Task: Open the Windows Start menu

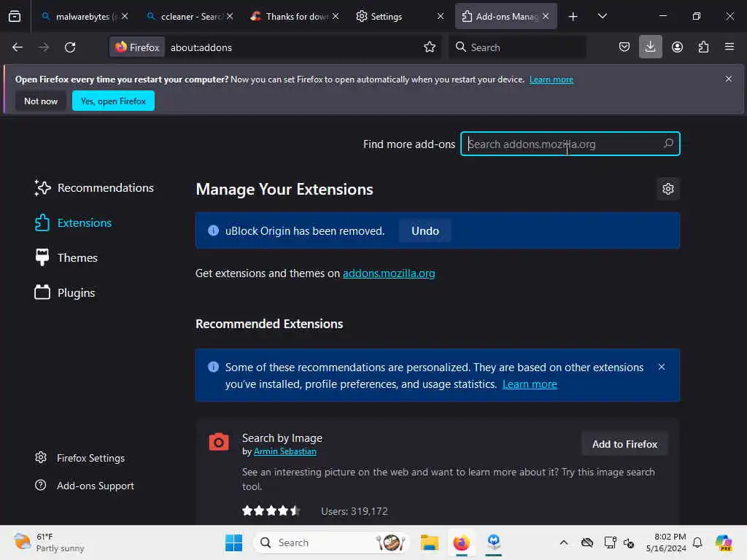Action: click(233, 542)
